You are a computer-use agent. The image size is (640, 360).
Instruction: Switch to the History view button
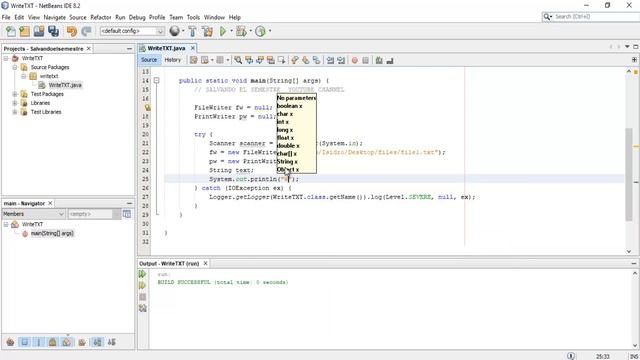[173, 60]
